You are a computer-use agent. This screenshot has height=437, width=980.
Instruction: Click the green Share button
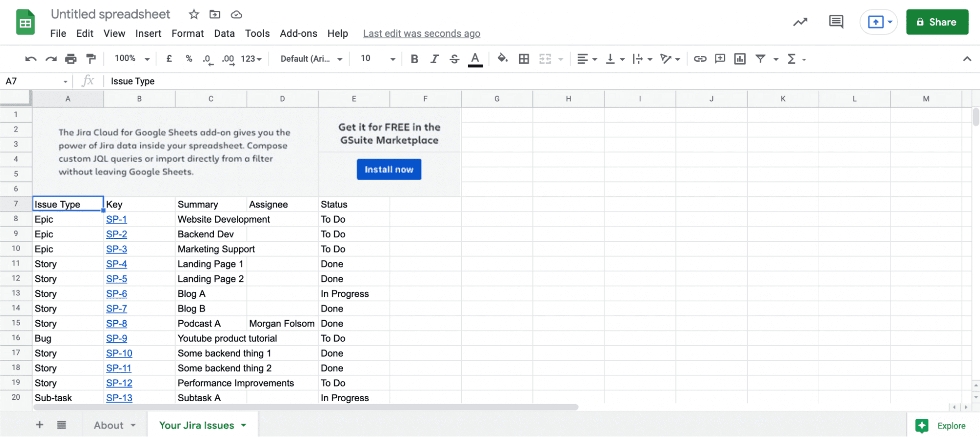(937, 22)
